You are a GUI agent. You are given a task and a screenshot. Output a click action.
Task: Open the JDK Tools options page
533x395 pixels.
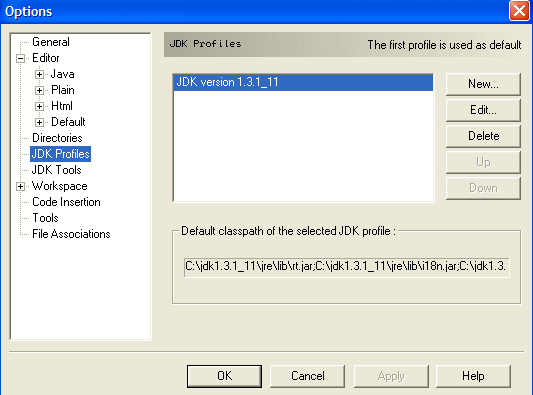pyautogui.click(x=56, y=170)
